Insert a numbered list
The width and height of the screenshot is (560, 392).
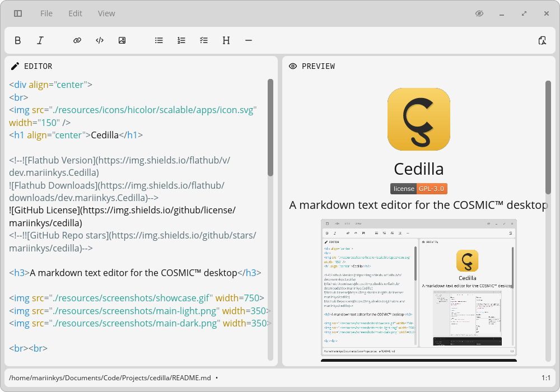[181, 40]
